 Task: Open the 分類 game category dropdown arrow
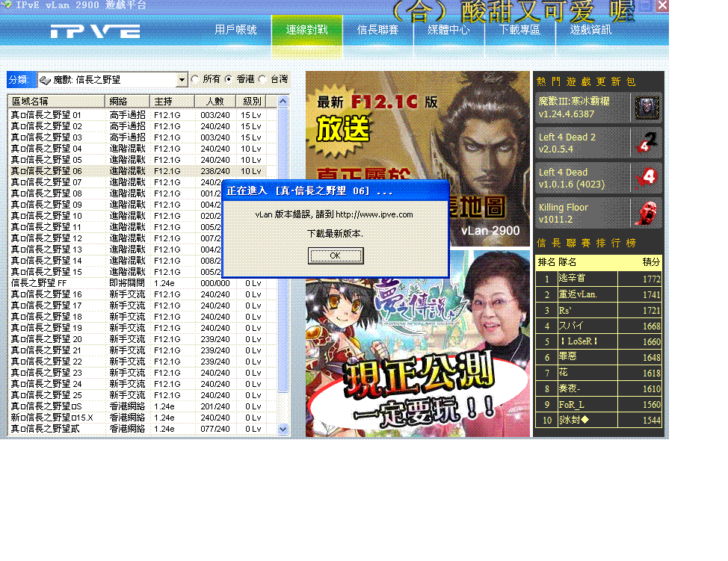[x=182, y=80]
